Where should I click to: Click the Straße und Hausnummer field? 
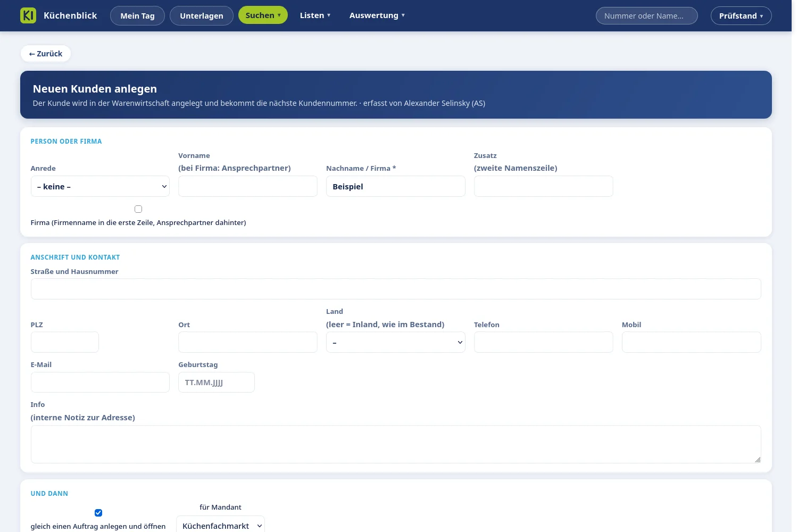396,289
